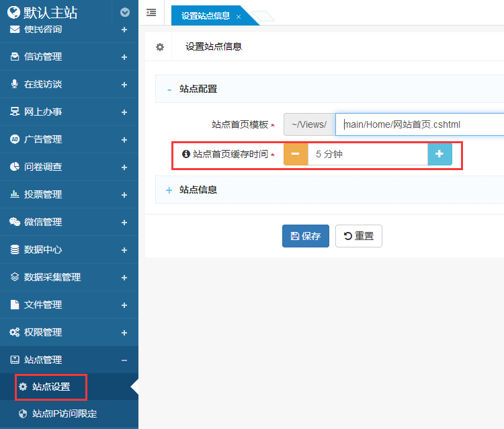Click the gear icon beside 设置站点信息 heading
The image size is (504, 429).
[x=160, y=47]
